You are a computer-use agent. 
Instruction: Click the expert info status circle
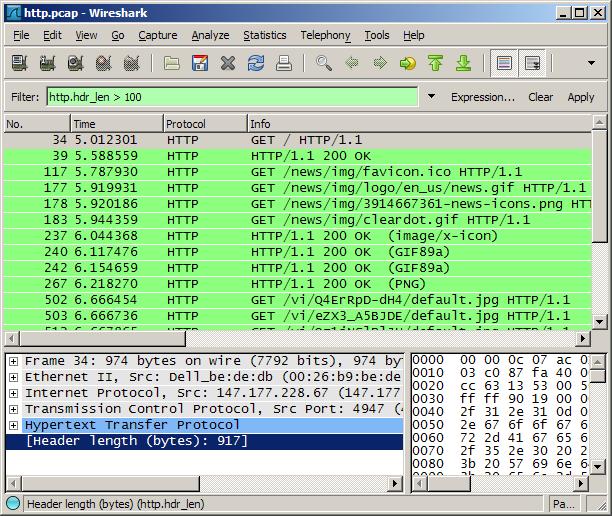point(13,504)
